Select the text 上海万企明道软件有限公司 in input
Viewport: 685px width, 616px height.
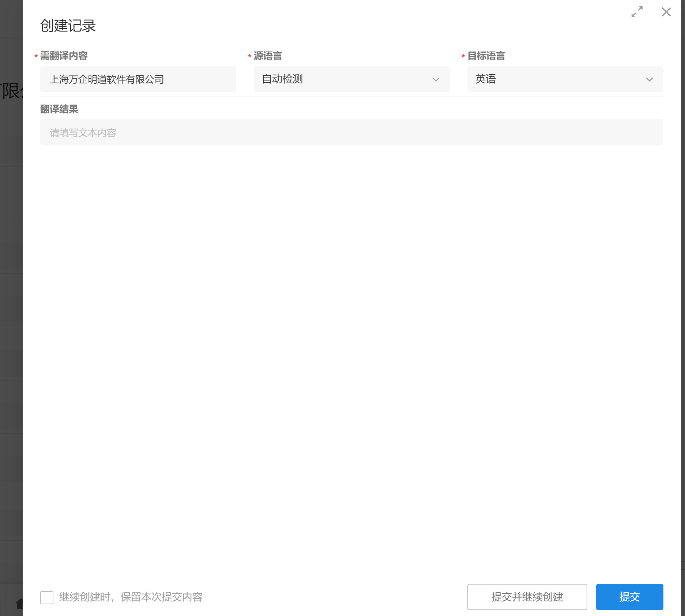point(107,79)
